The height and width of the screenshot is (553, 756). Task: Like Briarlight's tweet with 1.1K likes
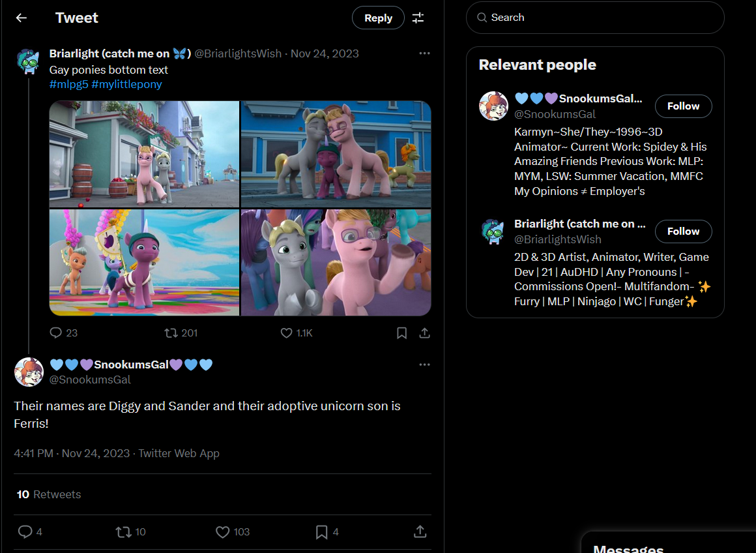297,333
